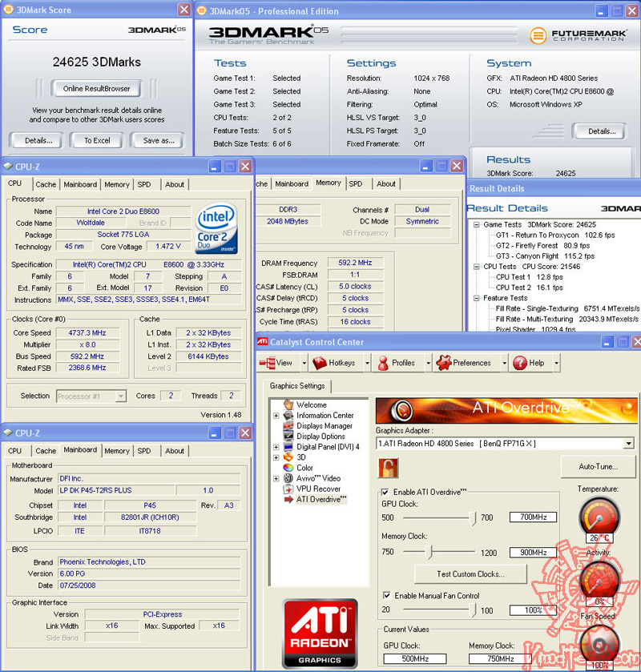Screen dimensions: 641x672
Task: Open About tab in the bottom CPU-Z Mainboard window
Action: click(175, 451)
